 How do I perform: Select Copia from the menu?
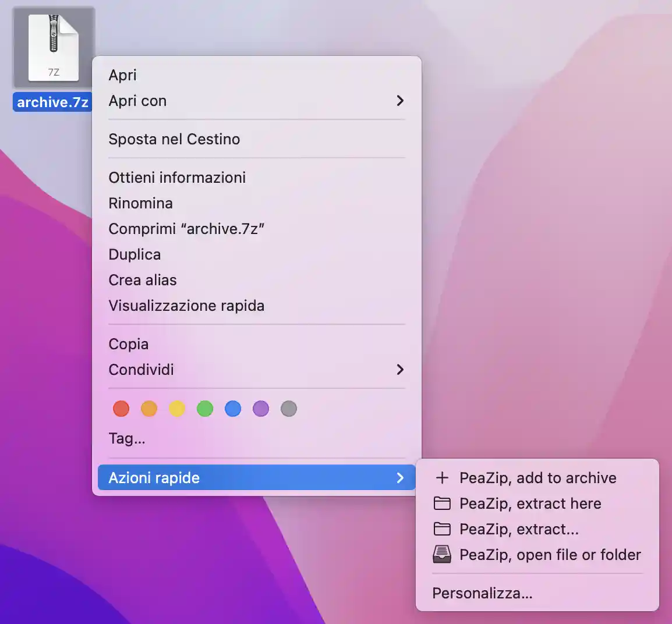click(128, 344)
